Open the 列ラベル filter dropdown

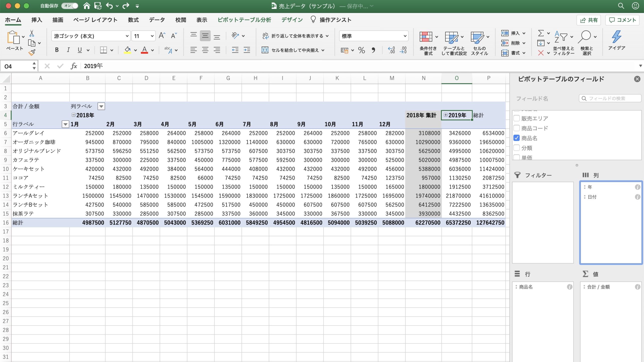[x=101, y=106]
